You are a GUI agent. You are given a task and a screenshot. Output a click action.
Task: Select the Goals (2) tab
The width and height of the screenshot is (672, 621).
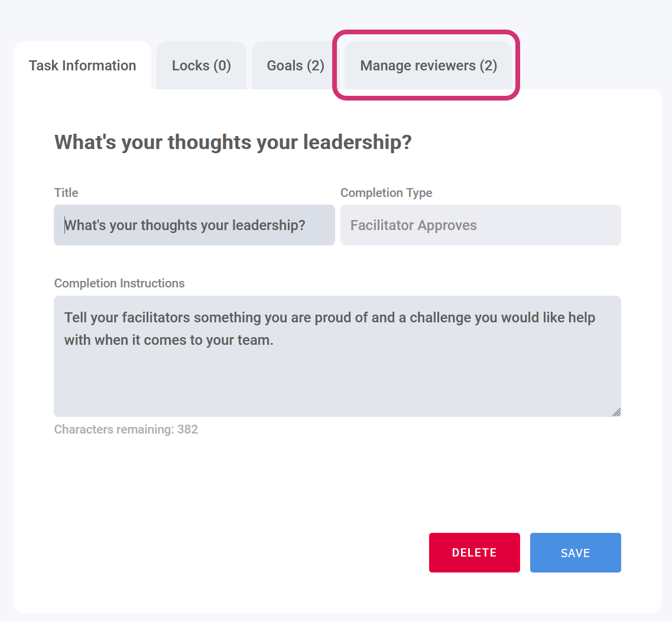pyautogui.click(x=296, y=66)
